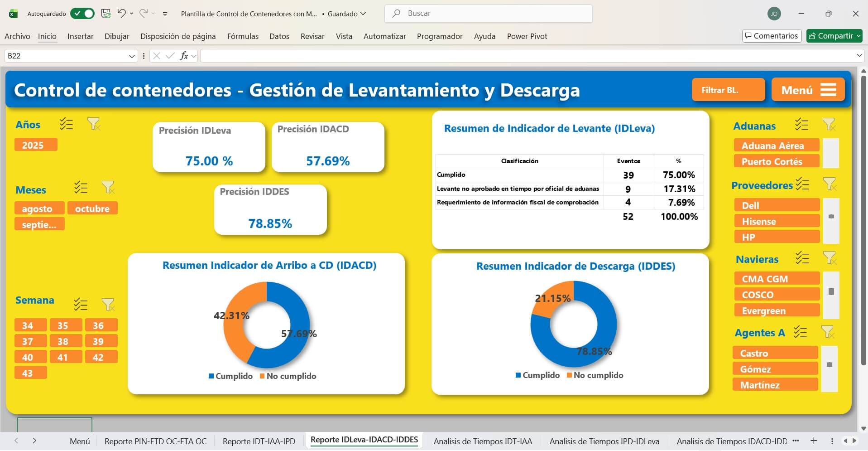The height and width of the screenshot is (451, 868).
Task: Click the Navieras slicer scrollbar thumb
Action: (x=831, y=291)
